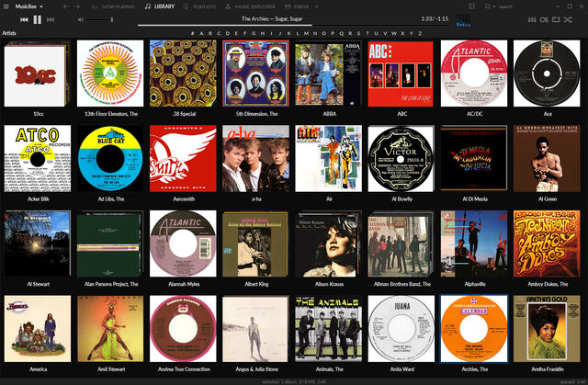588x385 pixels.
Task: Click the 'Angus & Julia Stone' label
Action: (x=256, y=369)
